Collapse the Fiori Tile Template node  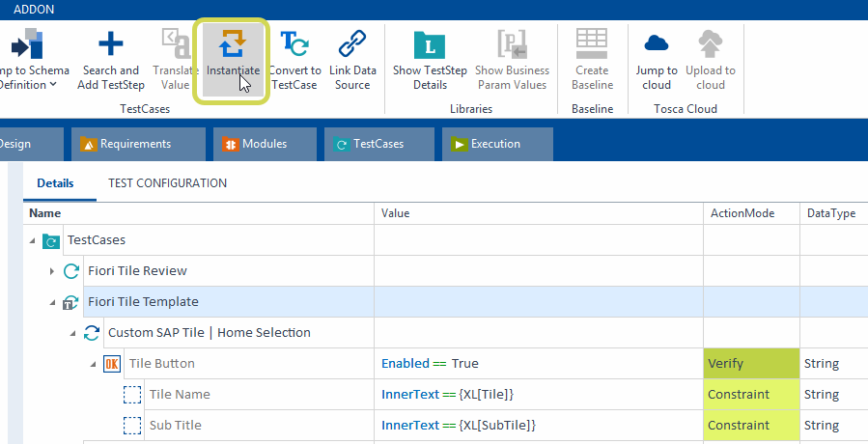(52, 302)
